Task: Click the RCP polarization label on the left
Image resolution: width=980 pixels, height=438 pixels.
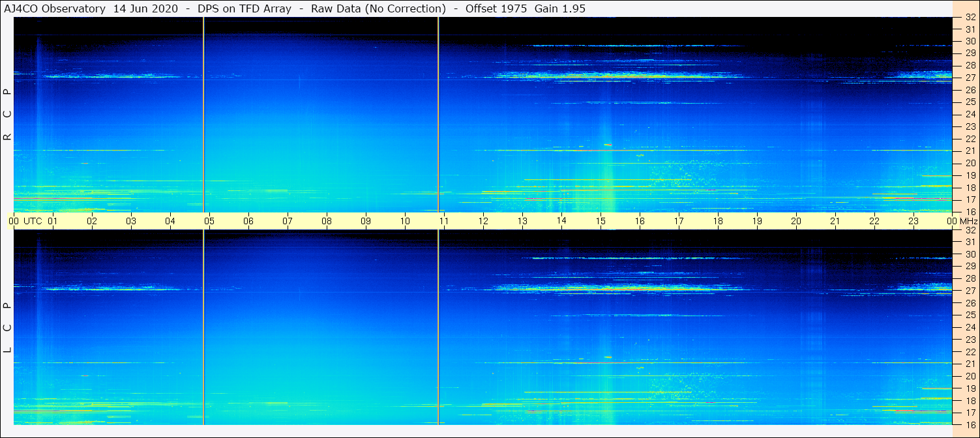Action: (x=7, y=114)
